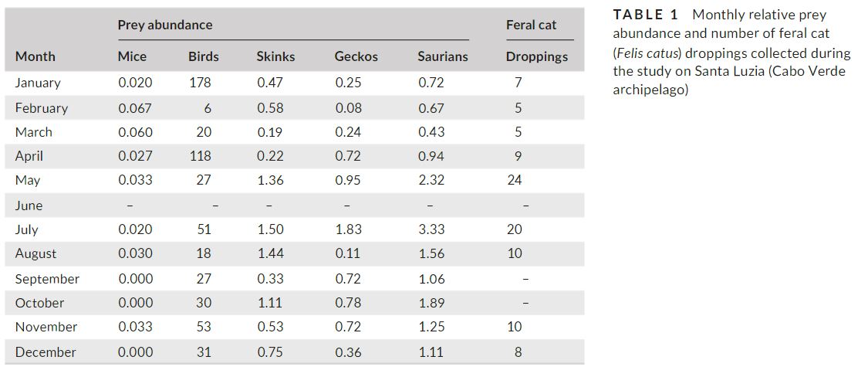This screenshot has width=868, height=377.
Task: Click the Mice column header
Action: pos(132,56)
